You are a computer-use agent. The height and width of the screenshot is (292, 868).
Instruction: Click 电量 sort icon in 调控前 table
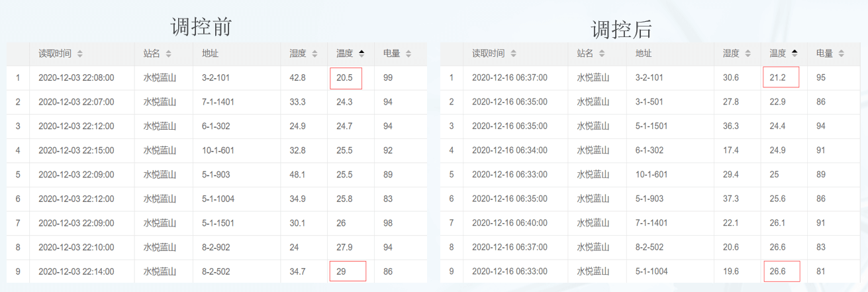point(409,54)
